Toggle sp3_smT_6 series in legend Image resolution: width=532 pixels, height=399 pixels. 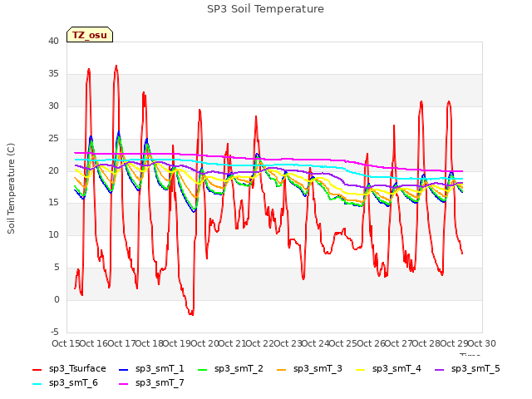click(x=65, y=383)
